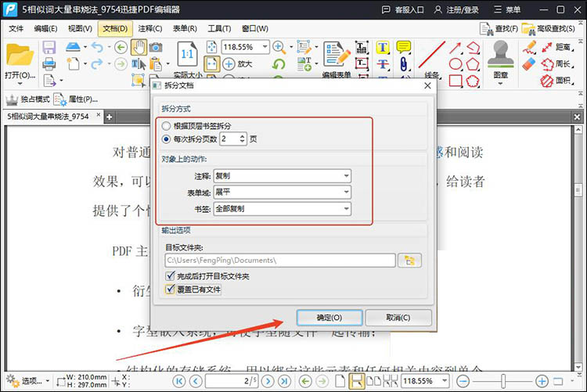
Task: Toggle Exclusive Mode crown button
Action: (27, 99)
